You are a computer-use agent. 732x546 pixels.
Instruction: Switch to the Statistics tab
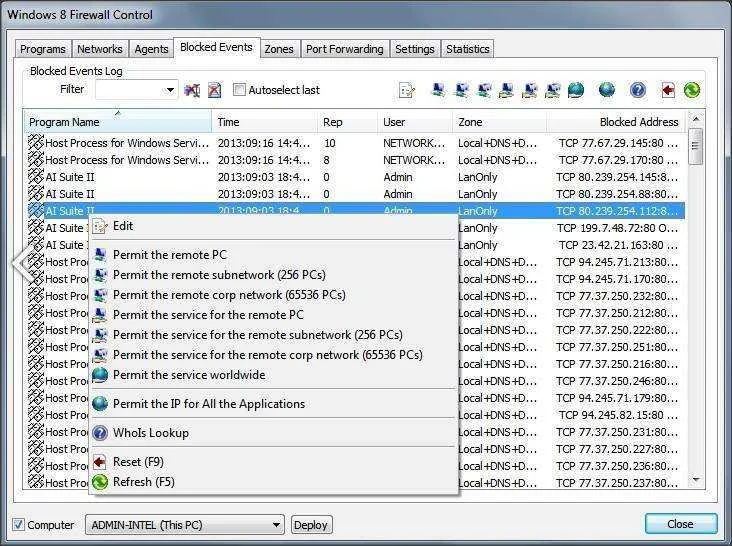click(x=468, y=49)
